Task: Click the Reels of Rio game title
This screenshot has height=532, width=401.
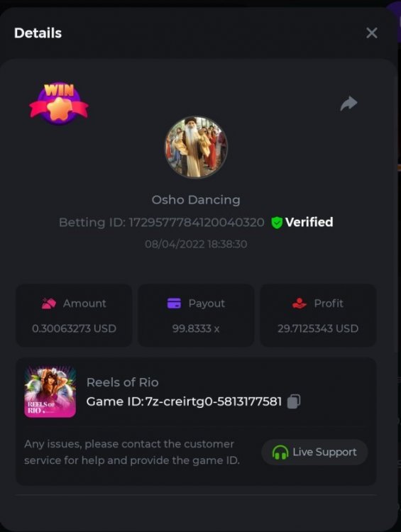Action: [122, 382]
